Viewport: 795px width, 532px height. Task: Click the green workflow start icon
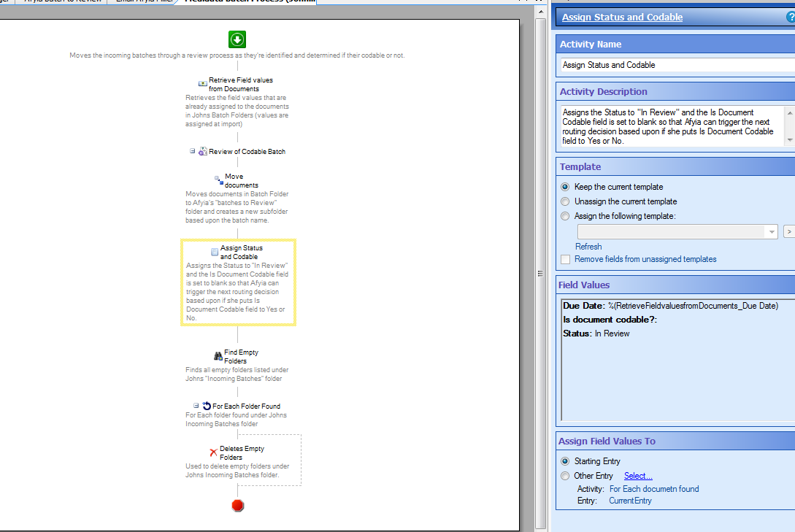[237, 39]
